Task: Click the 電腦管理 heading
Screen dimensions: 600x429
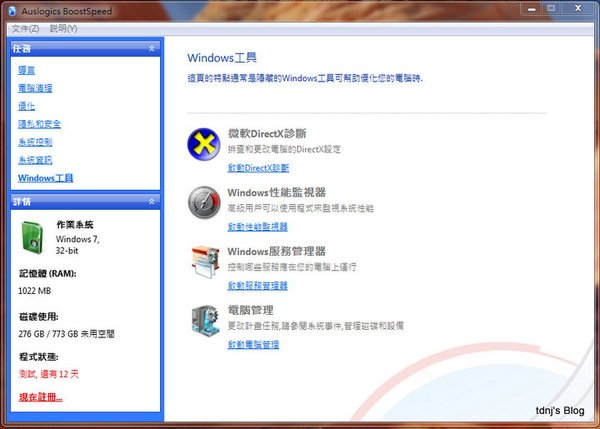Action: click(251, 310)
